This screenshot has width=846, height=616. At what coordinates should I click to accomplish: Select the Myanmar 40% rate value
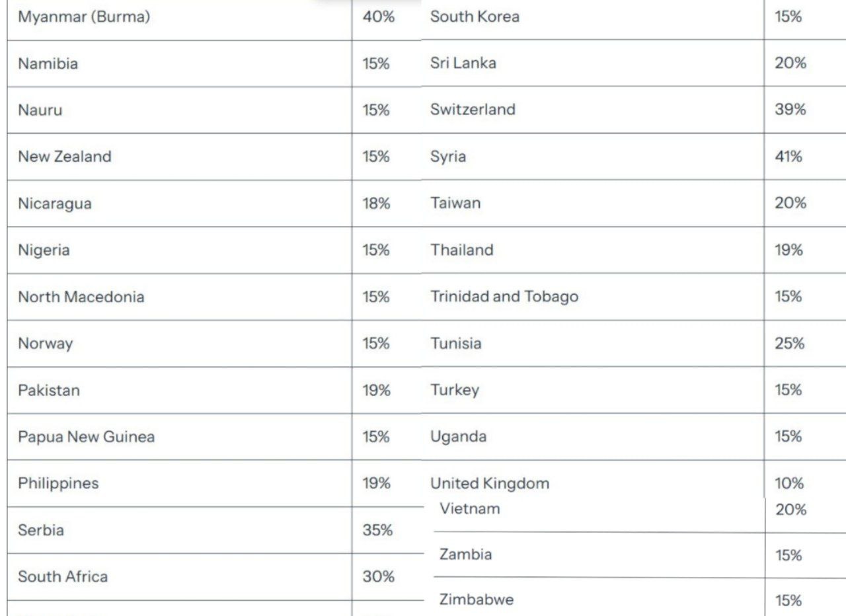(379, 17)
